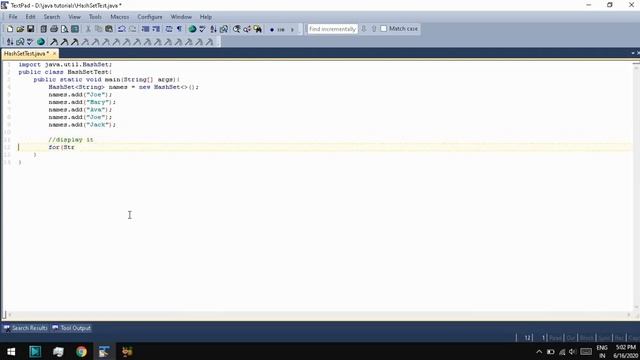The height and width of the screenshot is (360, 640).
Task: Switch to the Search Results panel tab
Action: point(26,328)
